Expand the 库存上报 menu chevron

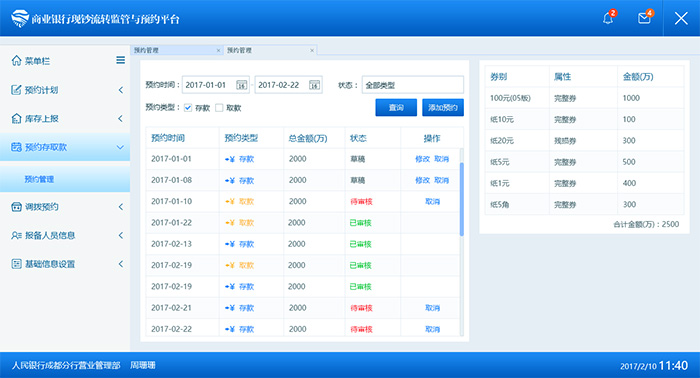coord(121,118)
